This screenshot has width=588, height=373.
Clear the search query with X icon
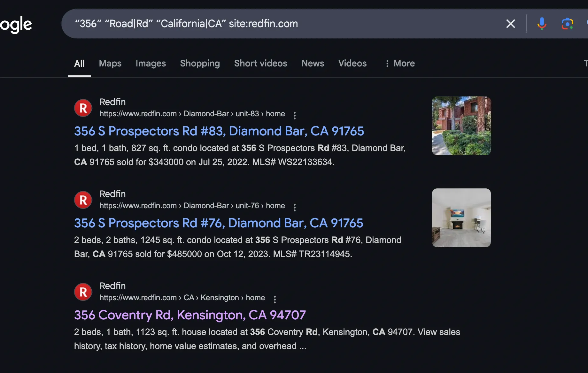[510, 24]
